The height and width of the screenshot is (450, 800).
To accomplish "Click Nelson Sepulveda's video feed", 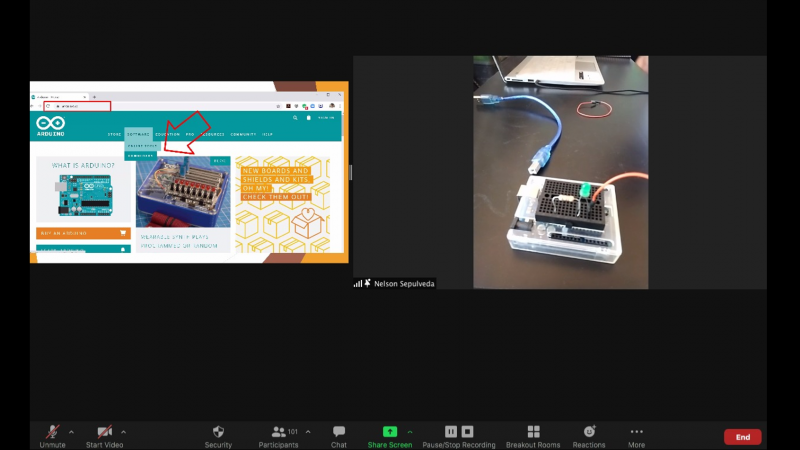I will pyautogui.click(x=560, y=172).
